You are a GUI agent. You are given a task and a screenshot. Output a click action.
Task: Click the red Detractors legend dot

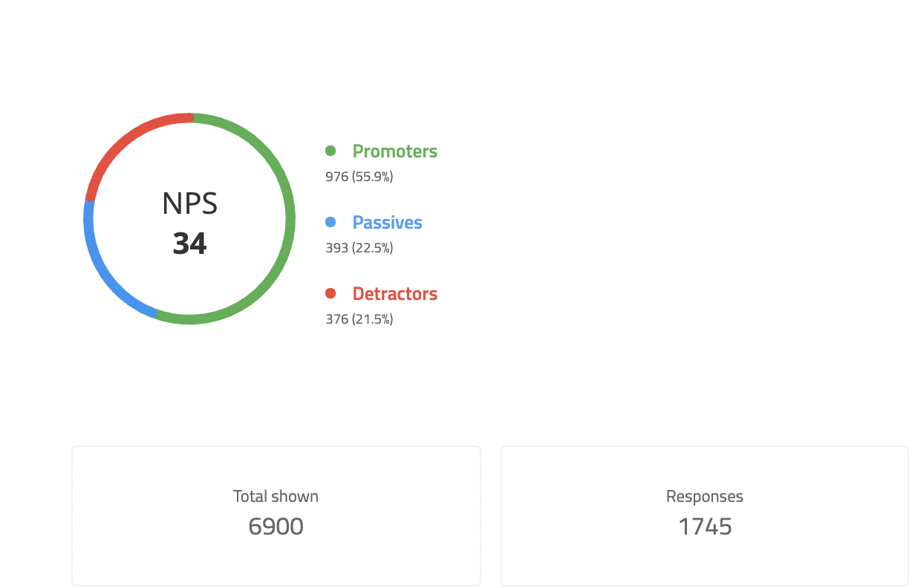pyautogui.click(x=330, y=293)
